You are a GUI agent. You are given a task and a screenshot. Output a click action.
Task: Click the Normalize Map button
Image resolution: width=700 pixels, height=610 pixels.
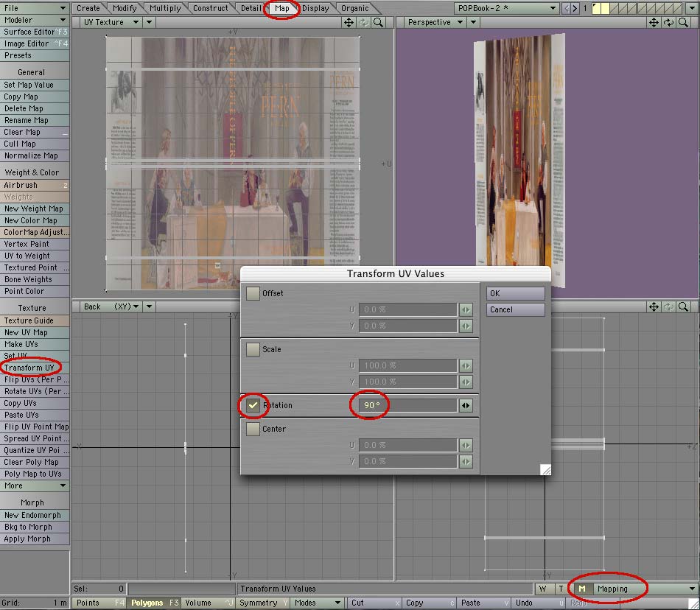(x=35, y=155)
